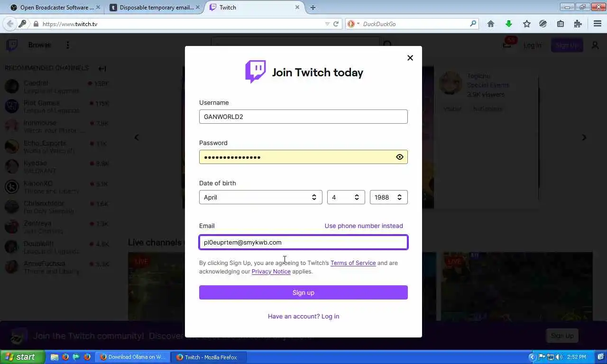
Task: Open the Terms of Service link
Action: 353,263
